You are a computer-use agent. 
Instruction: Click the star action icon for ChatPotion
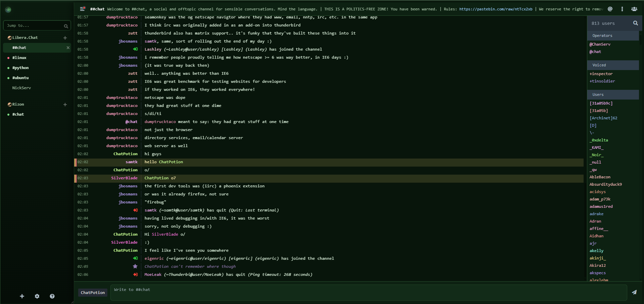[135, 266]
